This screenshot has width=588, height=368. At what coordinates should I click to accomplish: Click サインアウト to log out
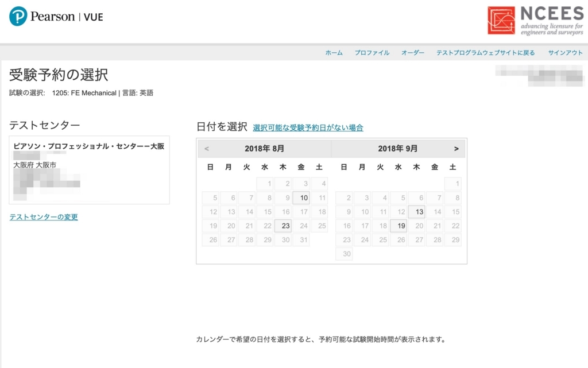coord(565,52)
